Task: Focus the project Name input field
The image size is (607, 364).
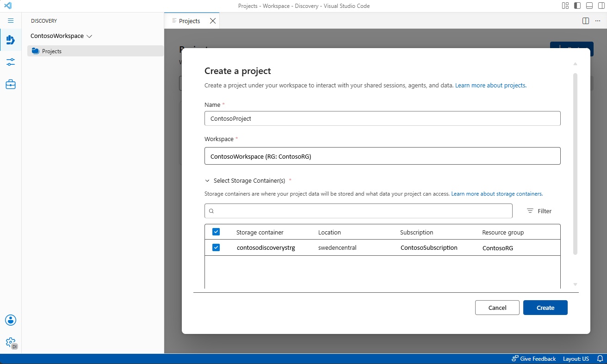Action: 383,118
